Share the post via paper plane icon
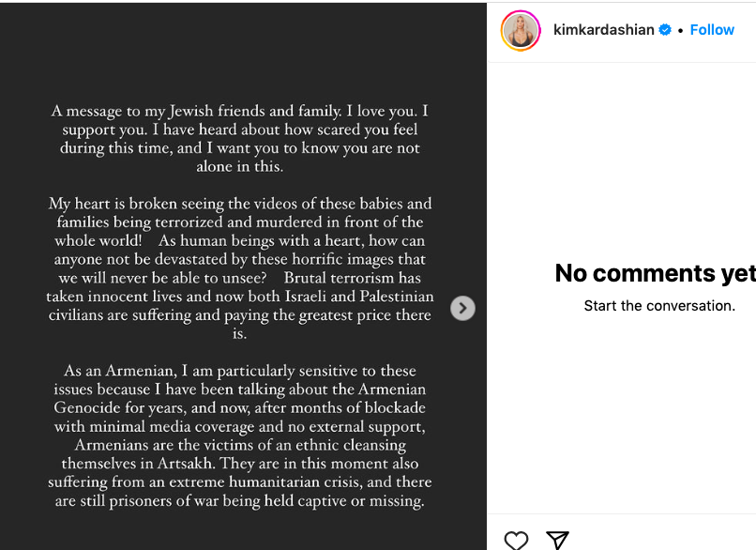The image size is (756, 550). (558, 540)
